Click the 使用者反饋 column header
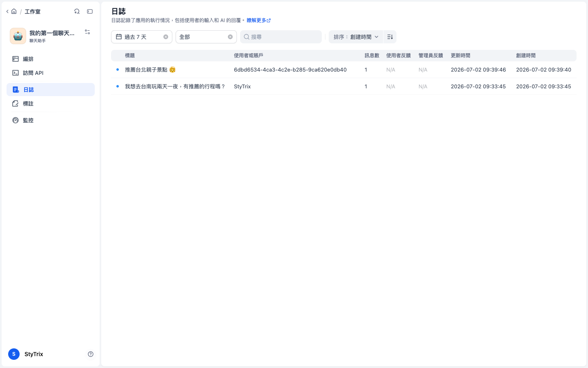Image resolution: width=588 pixels, height=368 pixels. point(399,55)
